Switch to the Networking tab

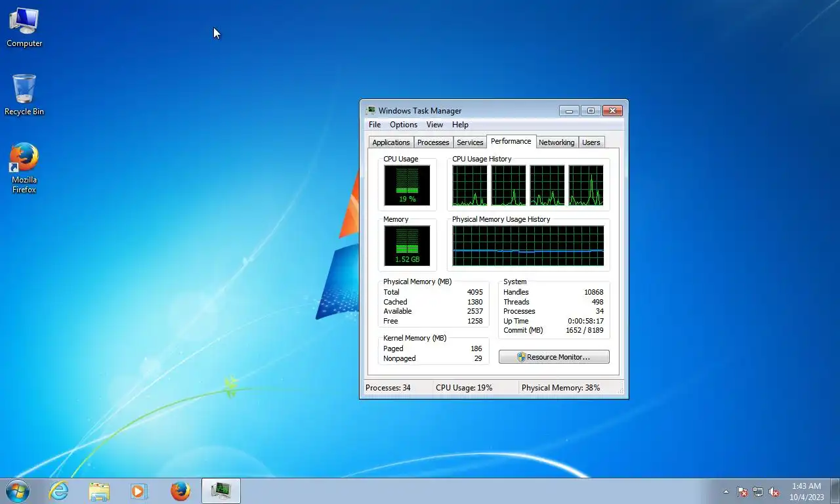tap(556, 142)
